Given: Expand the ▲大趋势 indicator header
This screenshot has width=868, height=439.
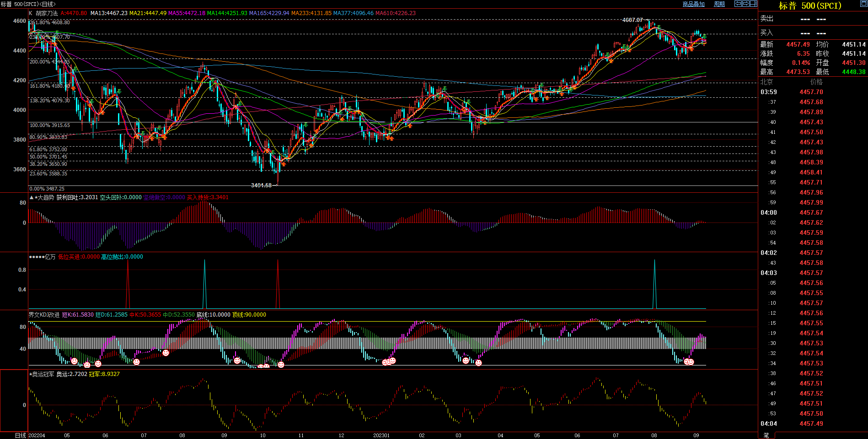Looking at the screenshot, I should tap(43, 197).
